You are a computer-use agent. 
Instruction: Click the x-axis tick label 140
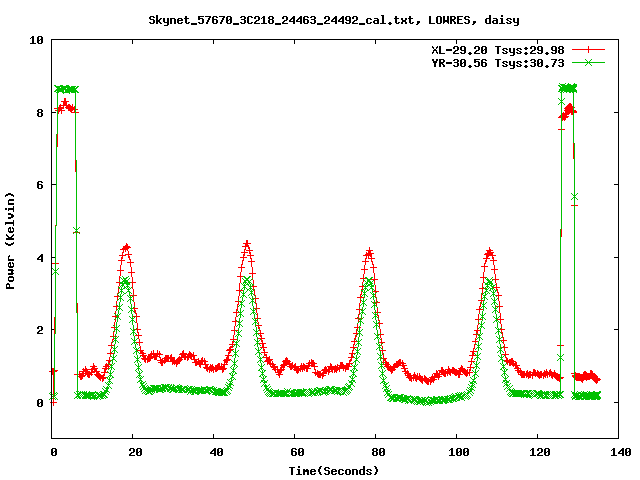(x=621, y=452)
